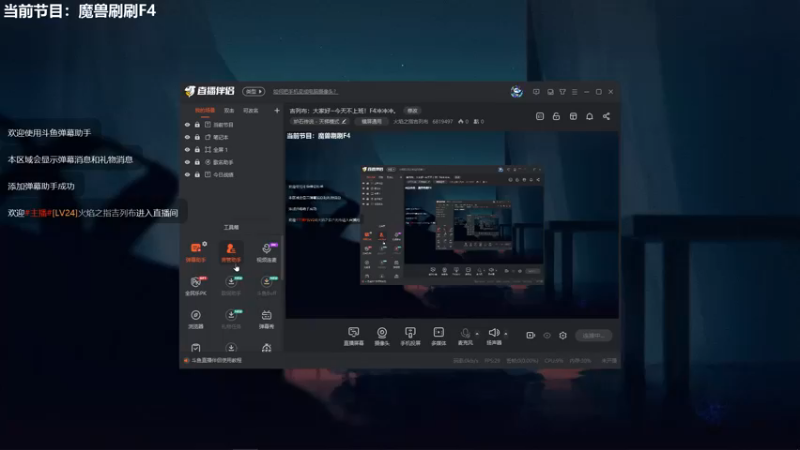Open the 弹幕秀 tool
The image size is (800, 450).
266,319
